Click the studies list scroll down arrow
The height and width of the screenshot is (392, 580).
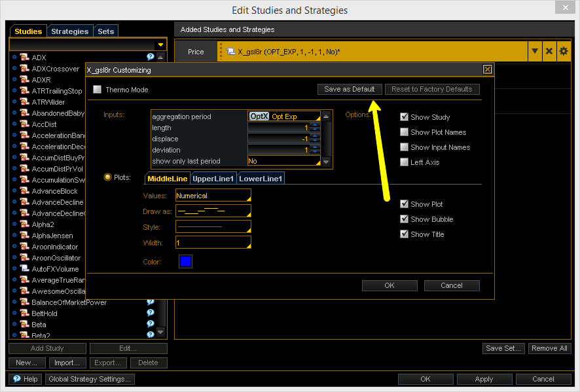point(160,332)
